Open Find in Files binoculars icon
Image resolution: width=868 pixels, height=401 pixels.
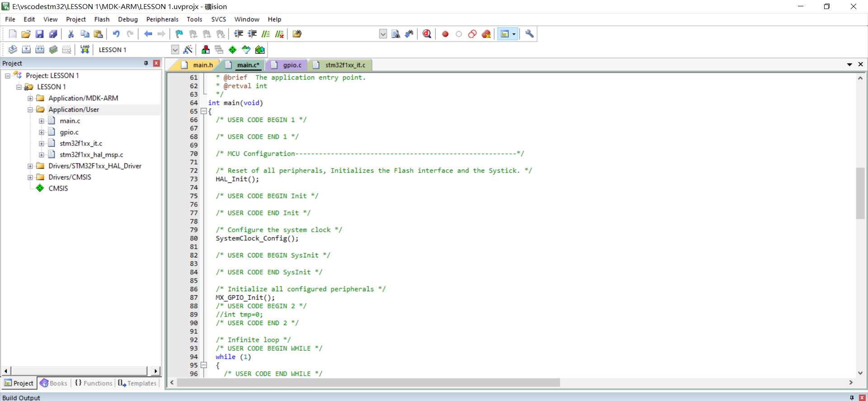[297, 34]
